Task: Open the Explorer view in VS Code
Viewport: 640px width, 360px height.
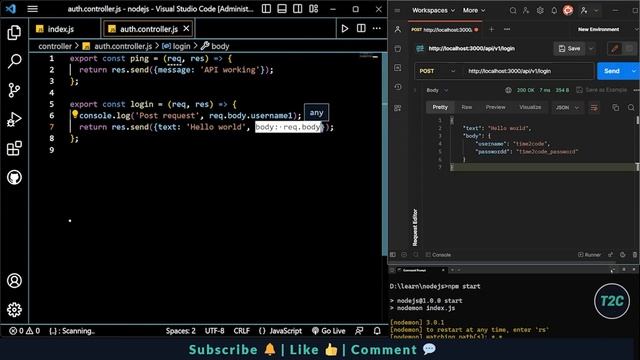Action: click(14, 32)
